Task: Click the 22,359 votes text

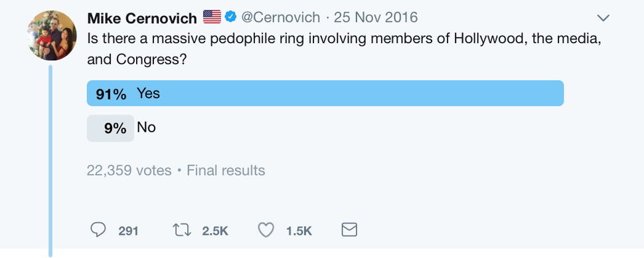Action: pos(129,170)
